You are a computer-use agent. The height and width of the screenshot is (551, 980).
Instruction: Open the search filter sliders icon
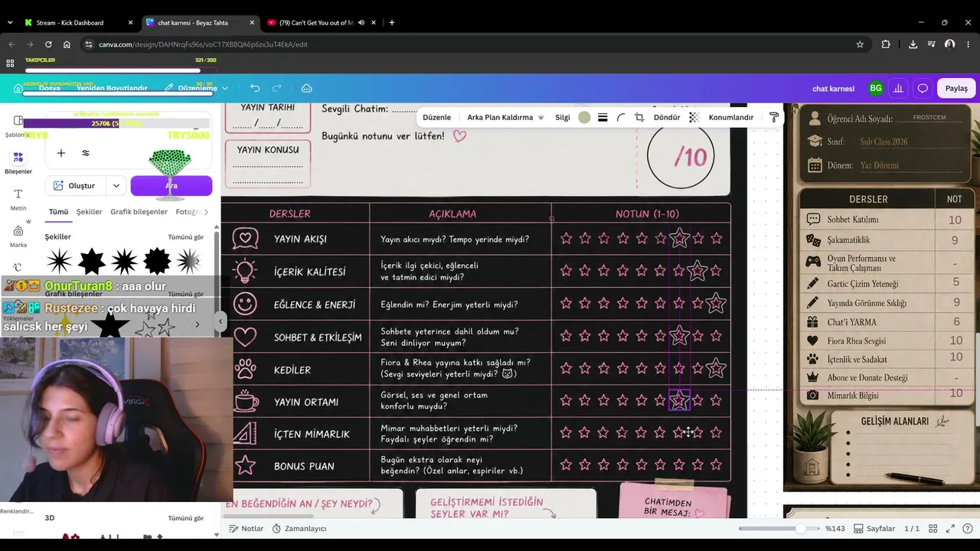[x=86, y=153]
